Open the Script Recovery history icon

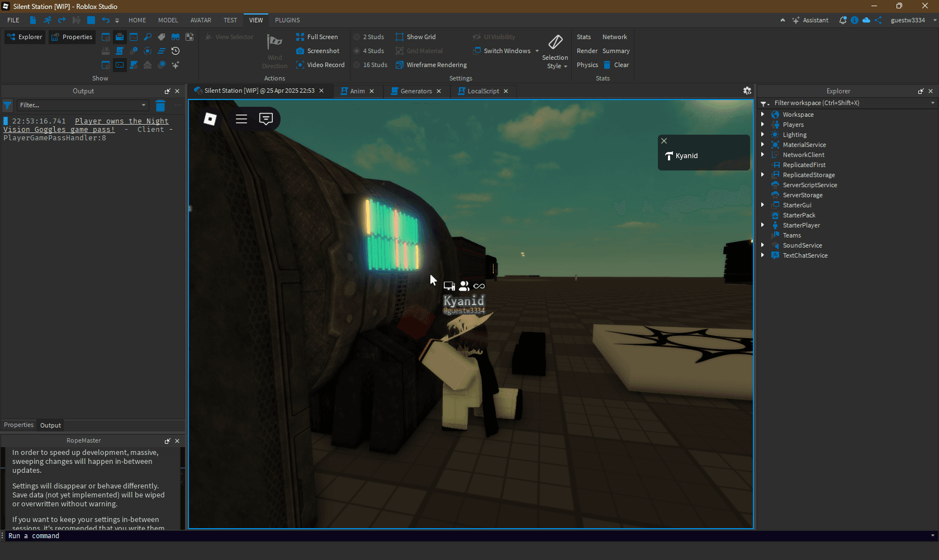tap(176, 51)
